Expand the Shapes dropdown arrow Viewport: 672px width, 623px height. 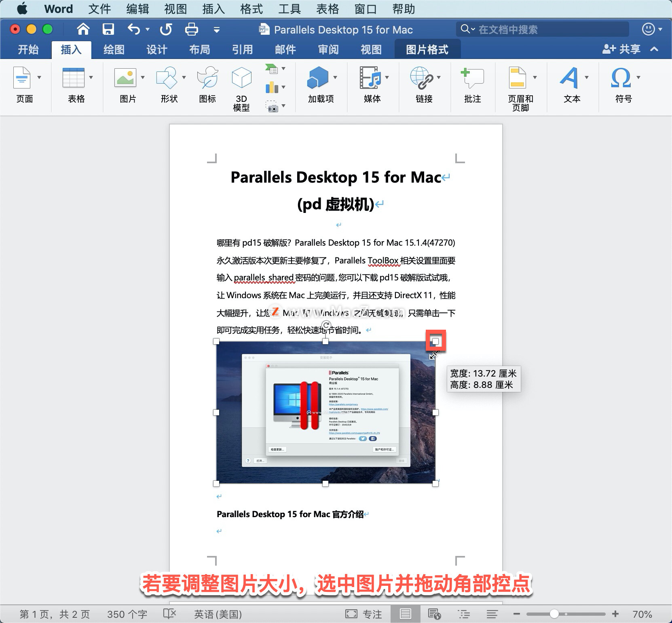pos(184,77)
